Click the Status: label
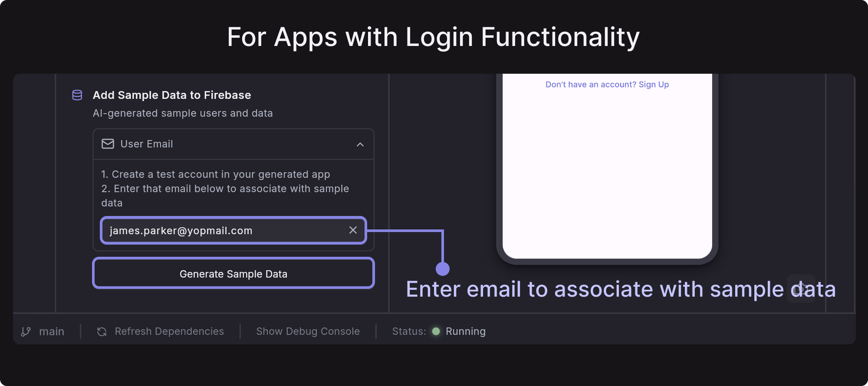868x386 pixels. [409, 331]
